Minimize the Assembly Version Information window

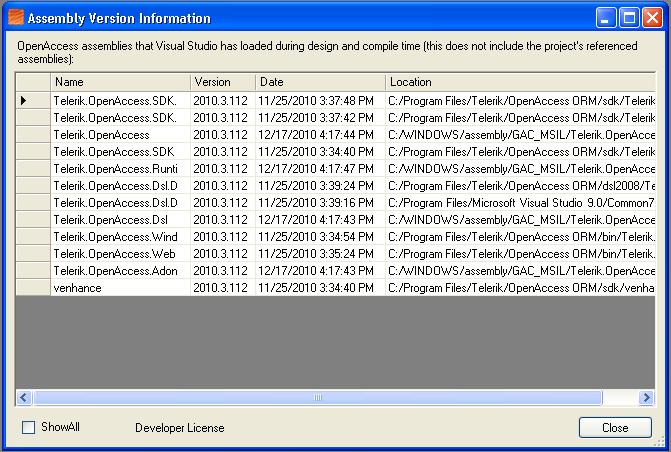click(606, 18)
